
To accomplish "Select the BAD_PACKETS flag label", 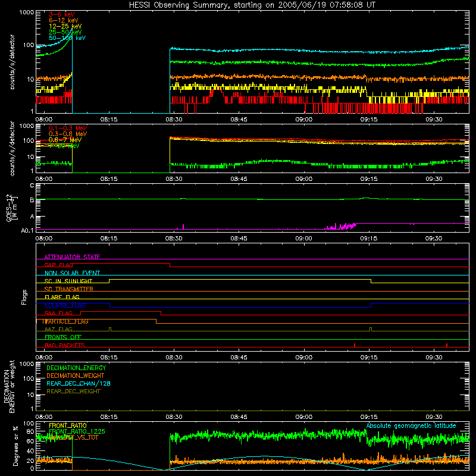I will [65, 345].
